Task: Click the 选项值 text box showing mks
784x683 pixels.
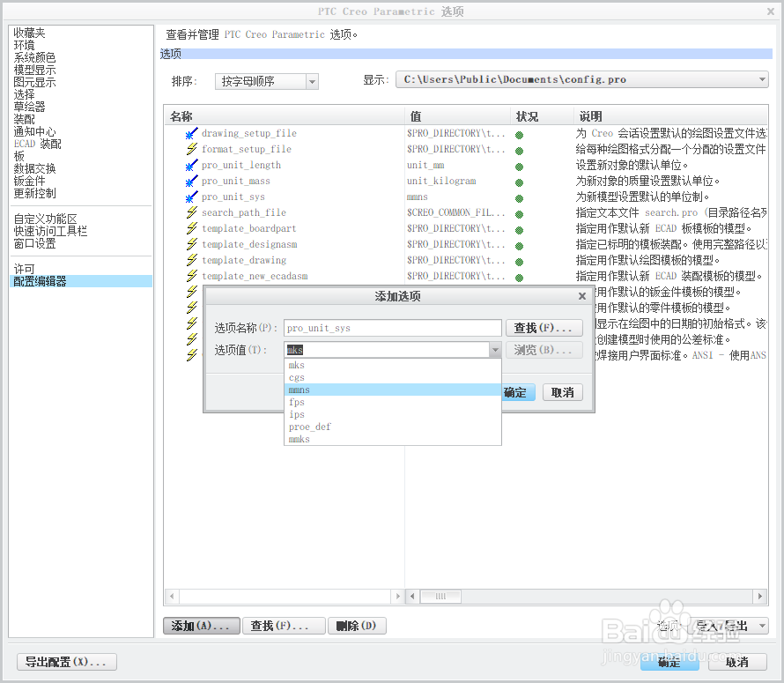Action: tap(387, 350)
